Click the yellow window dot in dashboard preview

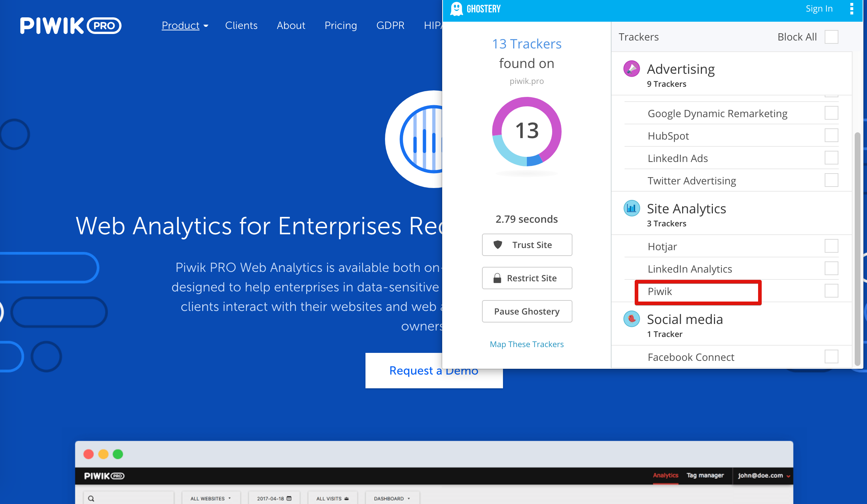click(x=103, y=454)
